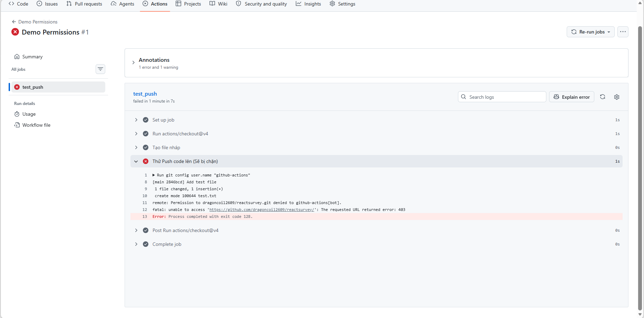Screen dimensions: 644x318
Task: Open the Code tab
Action: point(18,4)
